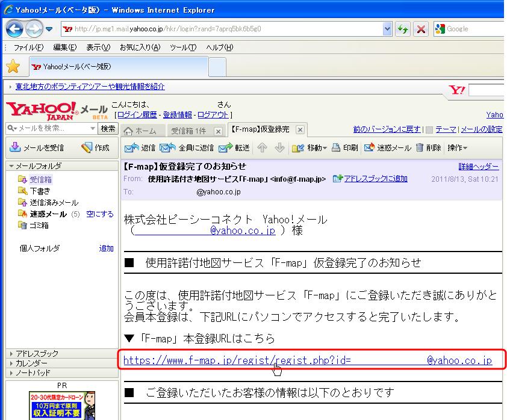The width and height of the screenshot is (507, 420).
Task: Click the green Refresh page icon
Action: [403, 29]
